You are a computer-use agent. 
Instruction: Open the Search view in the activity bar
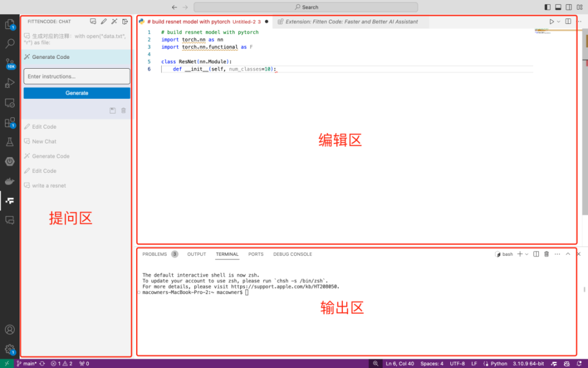10,44
